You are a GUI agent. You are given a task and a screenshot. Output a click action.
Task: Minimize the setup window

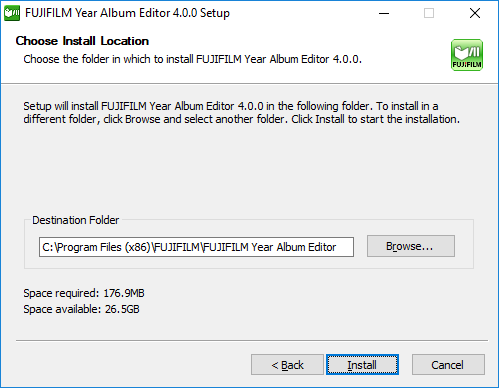[384, 13]
